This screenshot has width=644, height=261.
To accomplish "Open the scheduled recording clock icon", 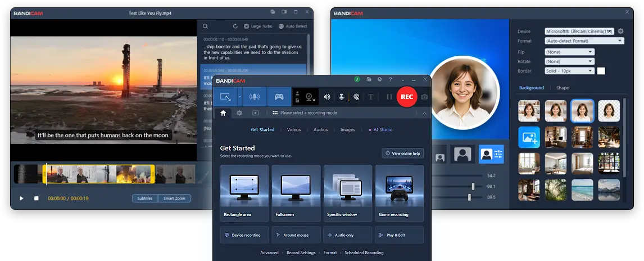I will click(x=380, y=79).
